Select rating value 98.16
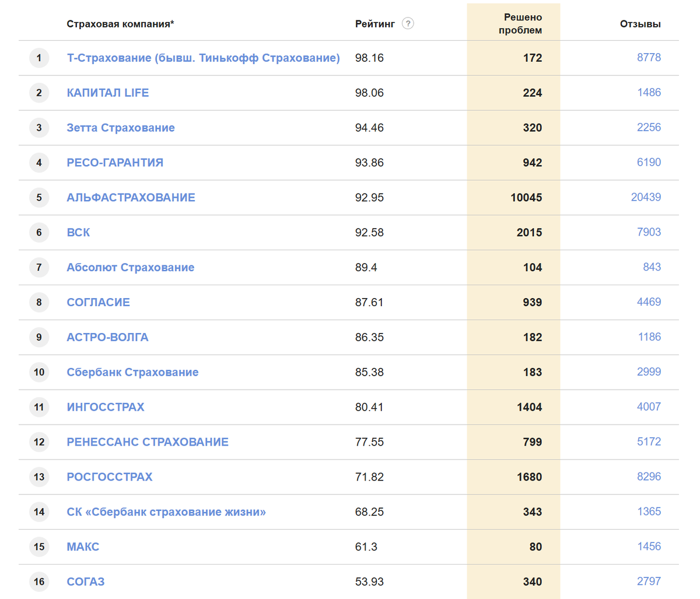Image resolution: width=700 pixels, height=599 pixels. click(x=369, y=58)
